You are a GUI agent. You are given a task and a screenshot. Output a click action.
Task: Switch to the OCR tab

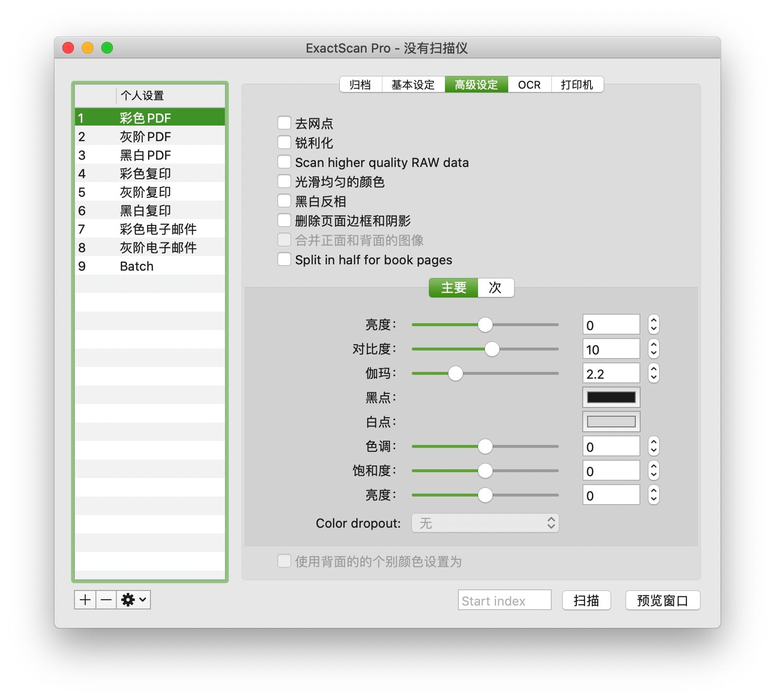point(529,85)
